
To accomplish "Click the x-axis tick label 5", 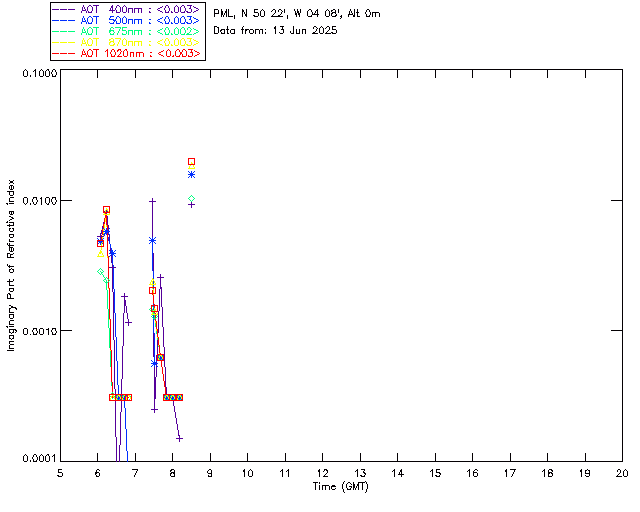I will pos(60,473).
